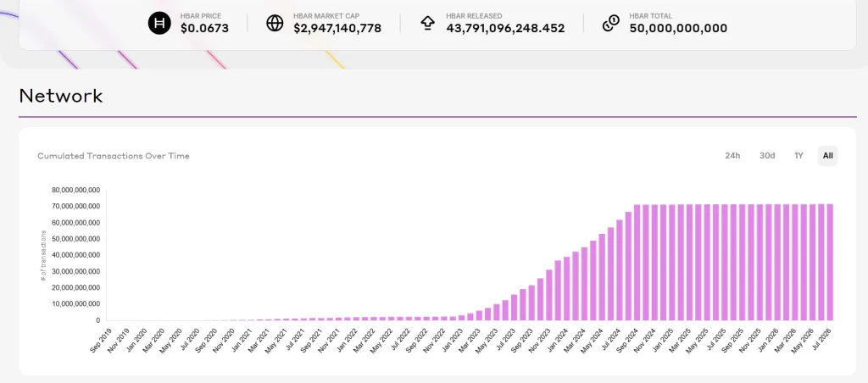Viewport: 868px width, 383px height.
Task: Click the coins icon for HBAR total
Action: tap(610, 23)
